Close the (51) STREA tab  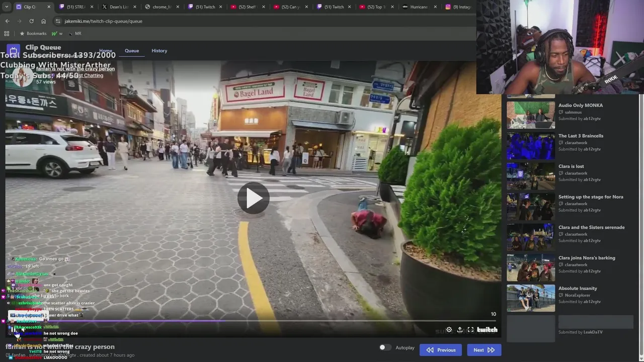pyautogui.click(x=92, y=7)
